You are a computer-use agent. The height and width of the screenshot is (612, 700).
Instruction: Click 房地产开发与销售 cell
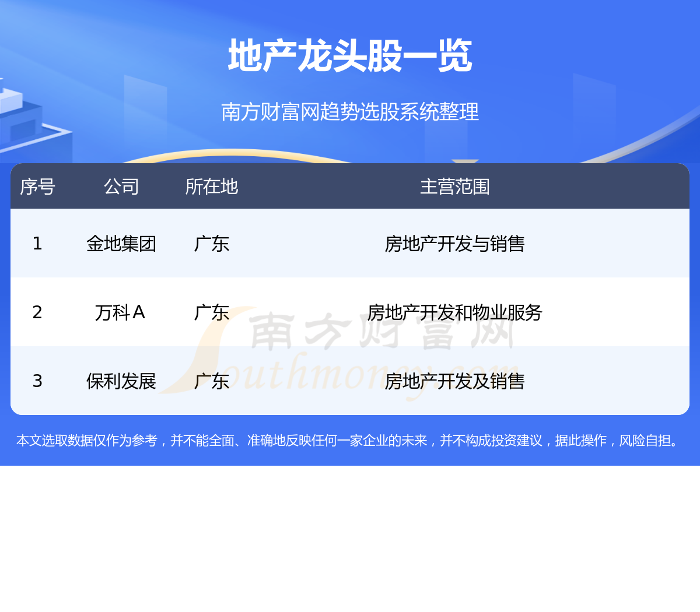tap(455, 243)
